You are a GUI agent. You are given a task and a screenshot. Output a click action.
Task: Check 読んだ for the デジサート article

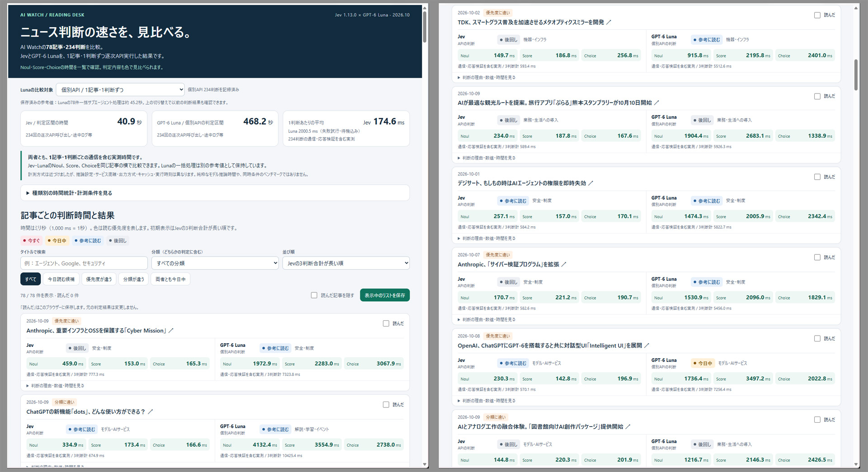tap(817, 177)
